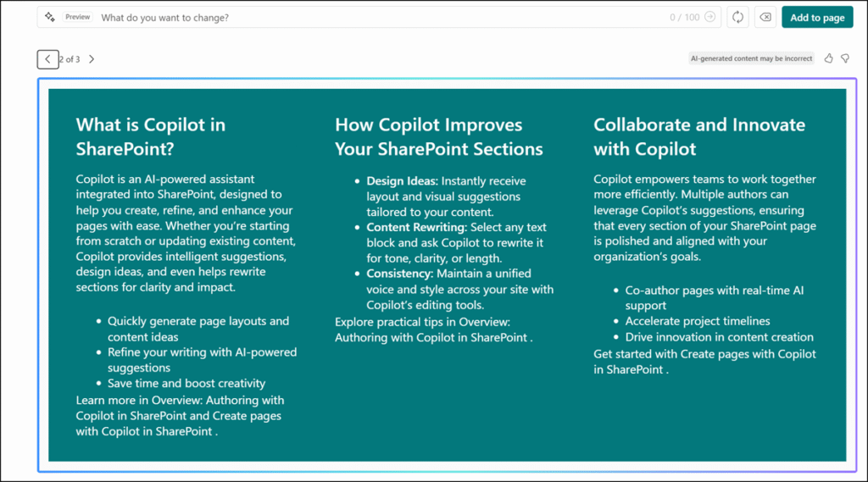Click 'AI-generated content may be incorrect' label
The image size is (868, 482).
click(751, 58)
